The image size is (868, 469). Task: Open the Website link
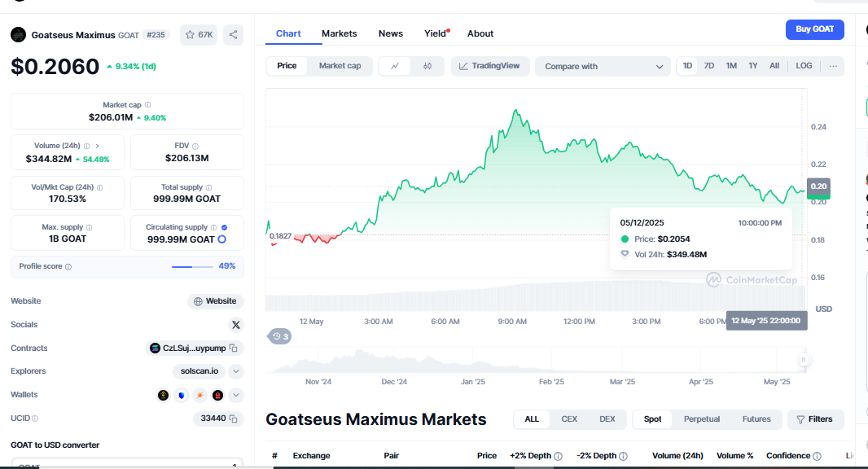point(215,301)
